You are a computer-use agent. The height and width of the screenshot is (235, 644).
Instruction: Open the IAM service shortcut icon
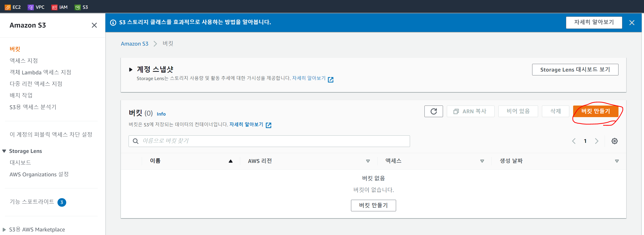(54, 7)
